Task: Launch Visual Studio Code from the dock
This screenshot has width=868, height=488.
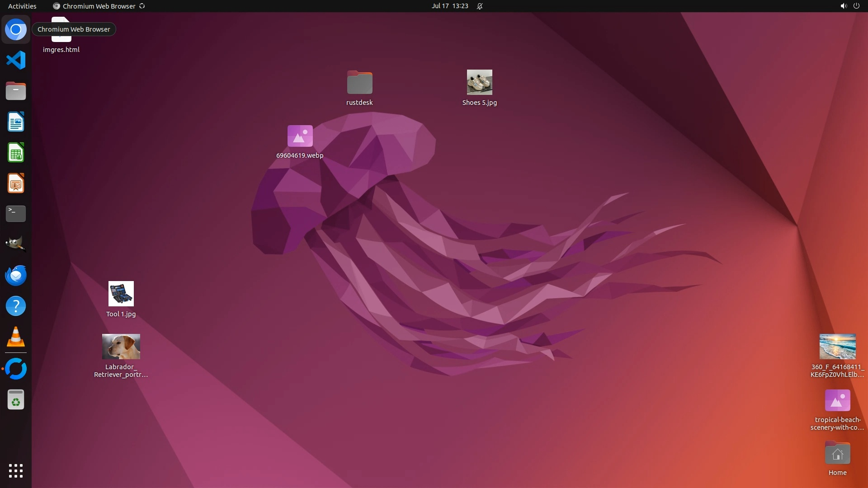Action: [16, 60]
